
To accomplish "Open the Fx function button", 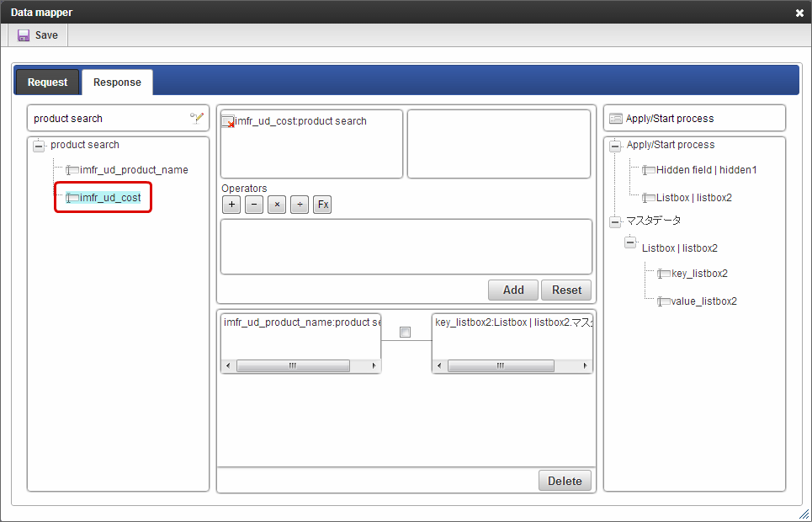I will (x=322, y=205).
